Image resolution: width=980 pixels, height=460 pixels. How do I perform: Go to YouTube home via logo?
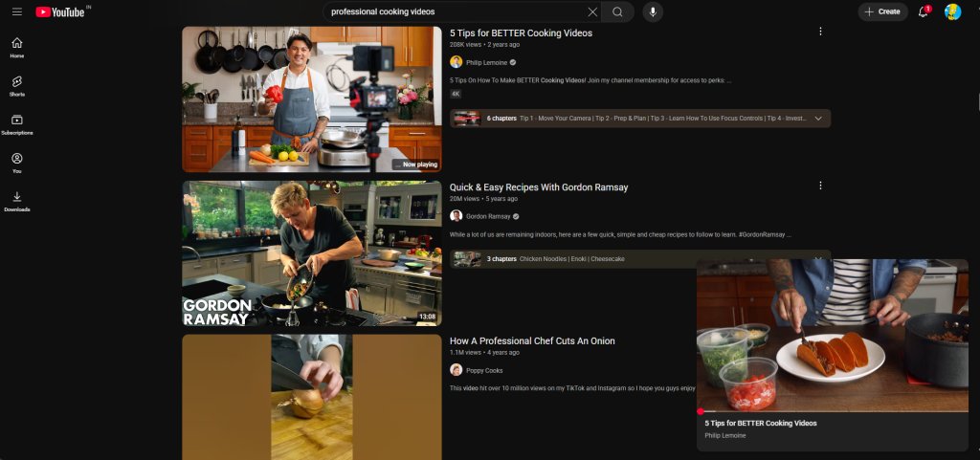60,11
